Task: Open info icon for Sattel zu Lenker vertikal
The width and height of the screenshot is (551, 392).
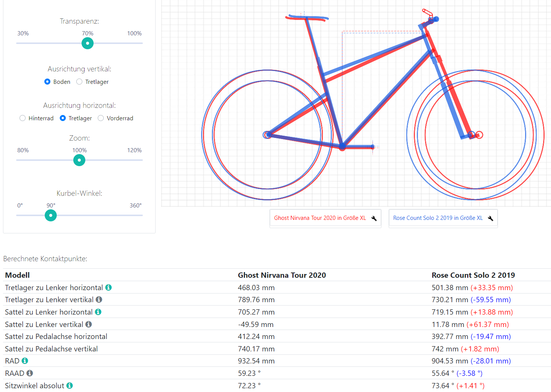Action: (89, 324)
